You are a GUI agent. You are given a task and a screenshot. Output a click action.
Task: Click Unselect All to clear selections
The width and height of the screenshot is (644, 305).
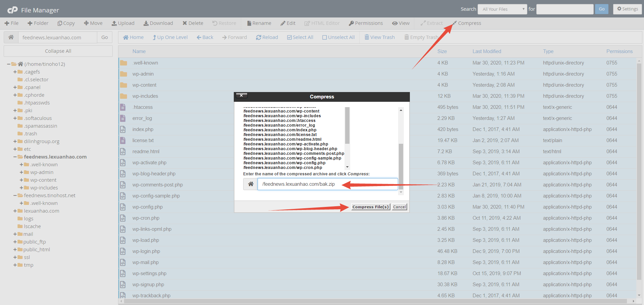click(x=338, y=37)
